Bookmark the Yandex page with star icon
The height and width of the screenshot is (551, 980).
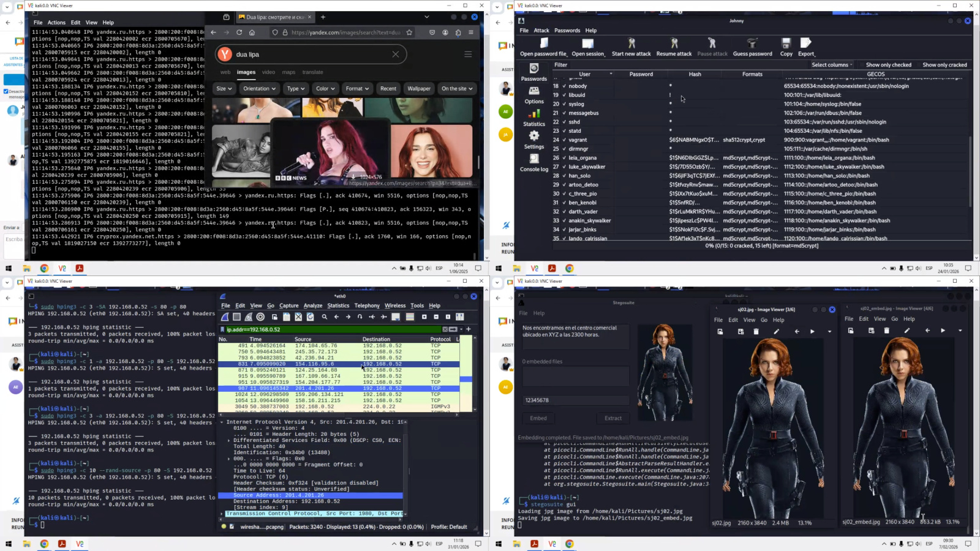(x=409, y=32)
